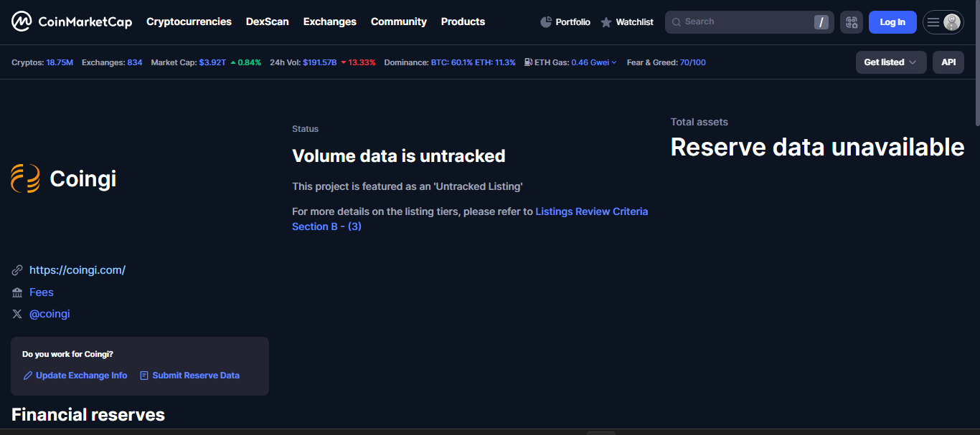Click the Portfolio label in the header
This screenshot has width=980, height=435.
(573, 22)
